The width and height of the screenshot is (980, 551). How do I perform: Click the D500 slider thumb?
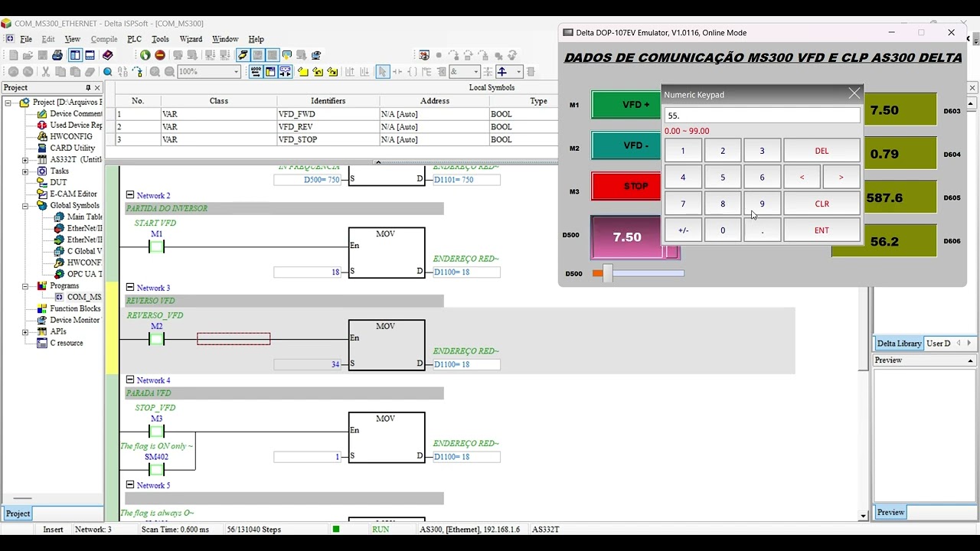coord(608,273)
